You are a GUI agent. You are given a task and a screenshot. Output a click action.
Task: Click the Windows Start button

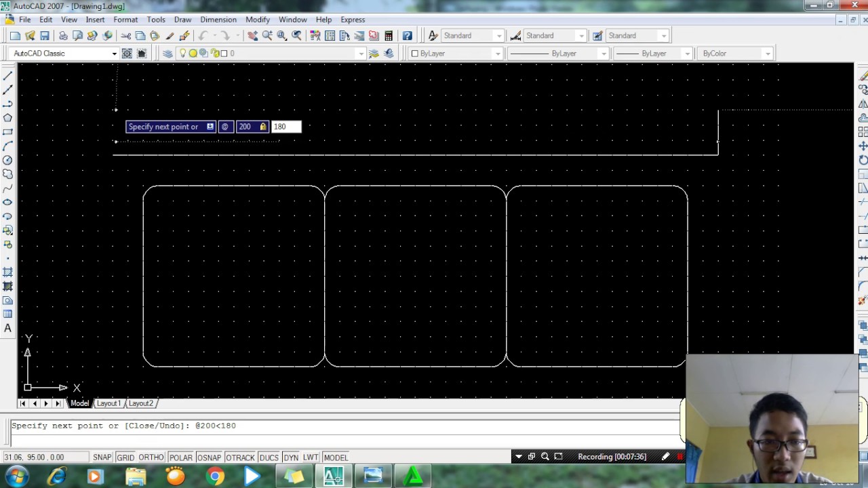point(16,477)
